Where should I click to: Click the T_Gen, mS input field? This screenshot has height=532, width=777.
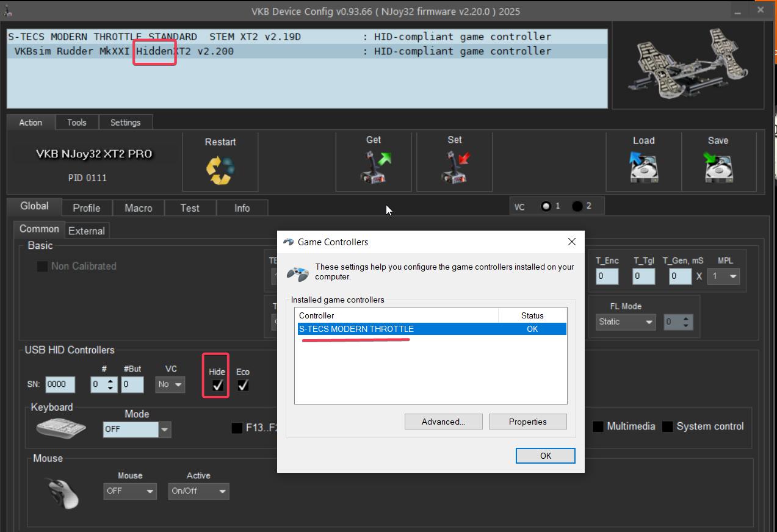click(681, 276)
